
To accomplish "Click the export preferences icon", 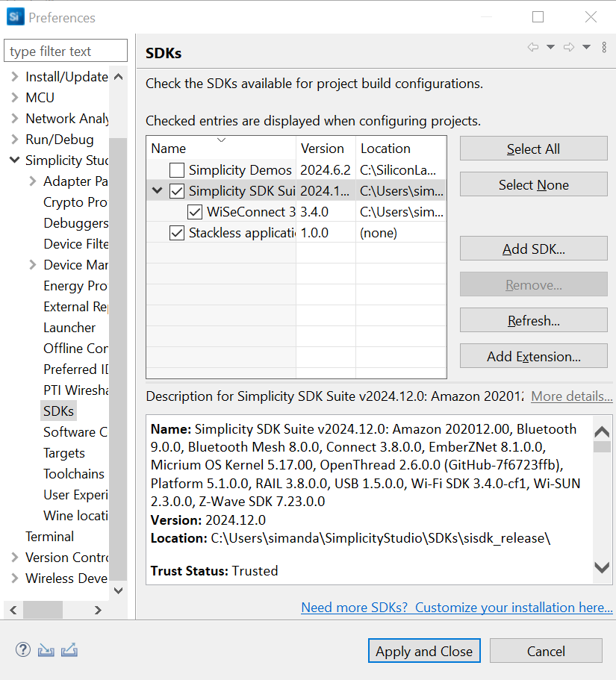I will coord(69,649).
